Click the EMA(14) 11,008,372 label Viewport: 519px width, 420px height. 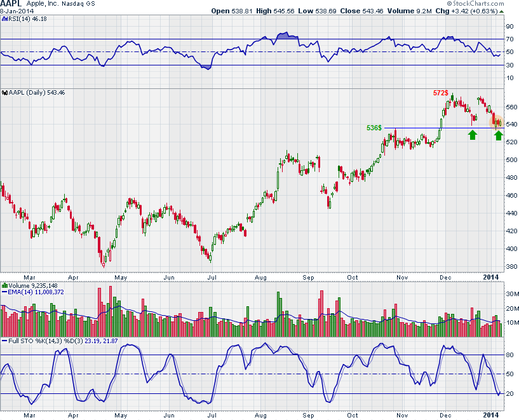coord(36,292)
